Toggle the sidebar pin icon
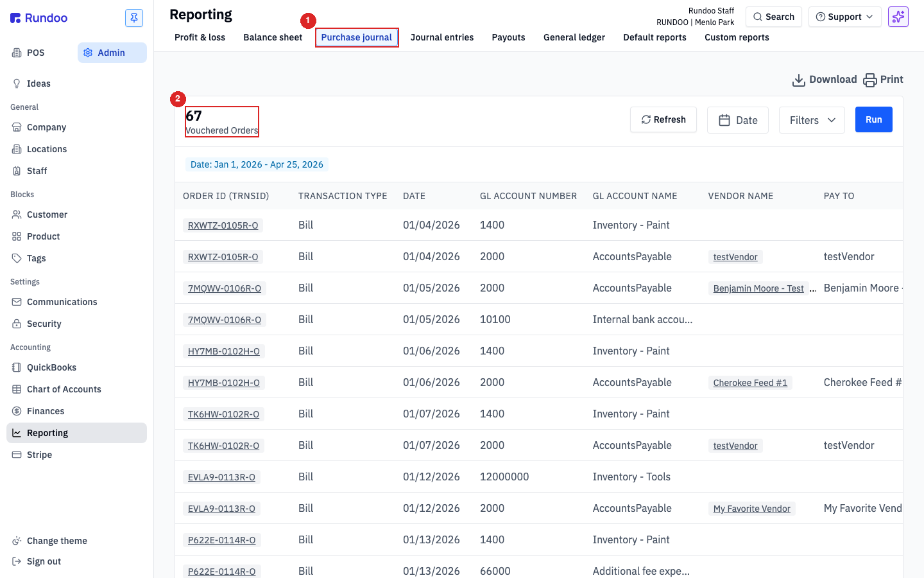The width and height of the screenshot is (924, 578). pos(134,18)
